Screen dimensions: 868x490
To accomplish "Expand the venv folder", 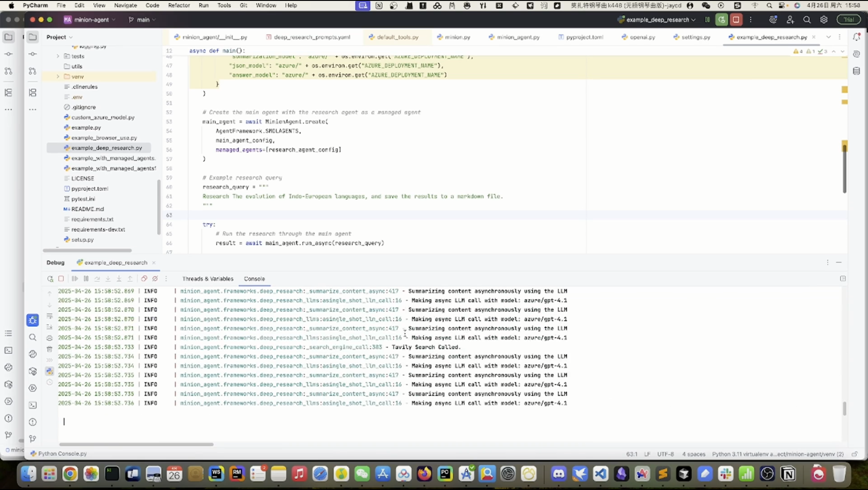I will point(58,76).
